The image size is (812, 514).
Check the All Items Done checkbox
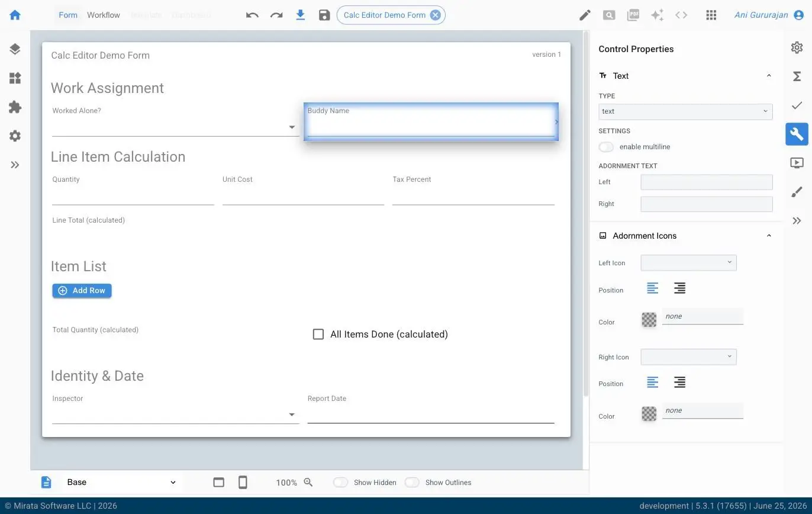click(318, 335)
